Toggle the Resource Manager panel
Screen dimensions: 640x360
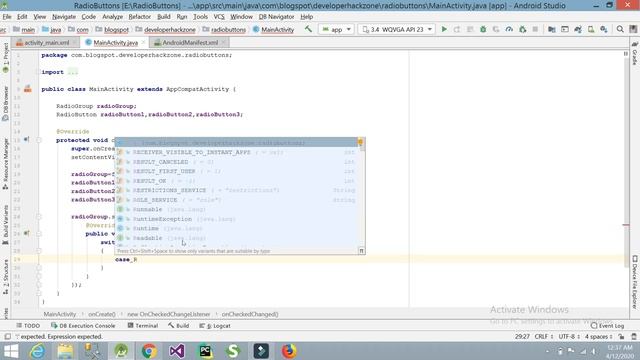[x=5, y=163]
